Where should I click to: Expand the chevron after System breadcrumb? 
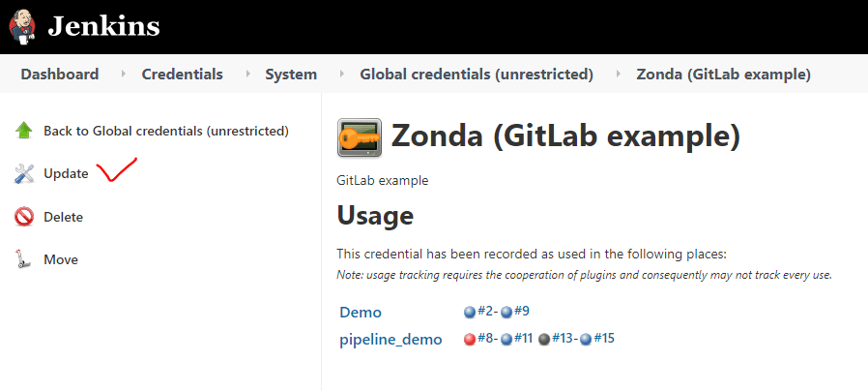coord(341,74)
